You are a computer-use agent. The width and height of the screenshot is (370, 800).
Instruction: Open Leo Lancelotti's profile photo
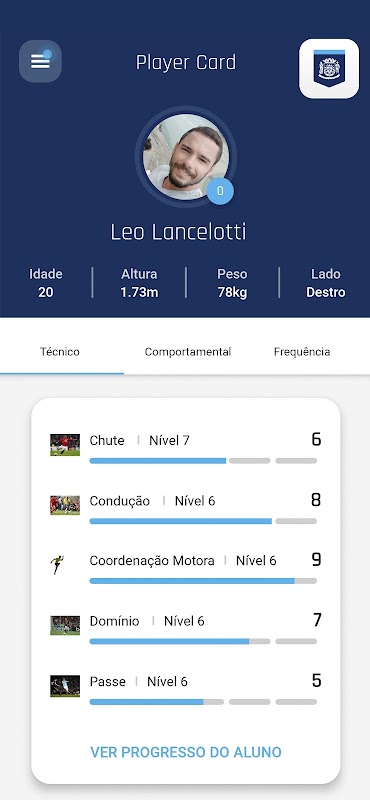[186, 156]
